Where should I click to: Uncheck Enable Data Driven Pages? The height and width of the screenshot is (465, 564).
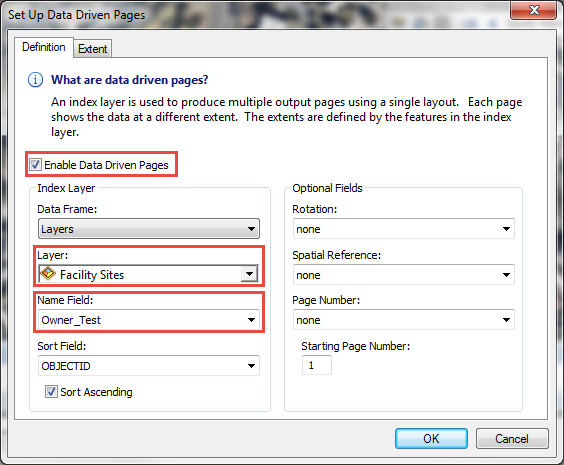pyautogui.click(x=35, y=165)
